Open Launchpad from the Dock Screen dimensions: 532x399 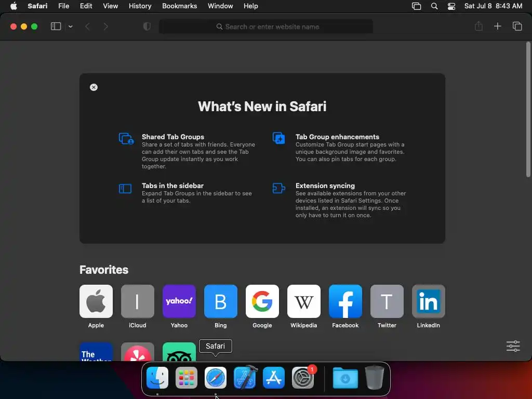coord(187,378)
